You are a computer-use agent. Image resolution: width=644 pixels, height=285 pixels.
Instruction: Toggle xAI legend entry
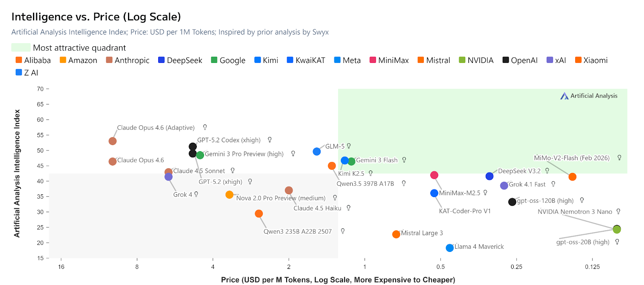556,60
